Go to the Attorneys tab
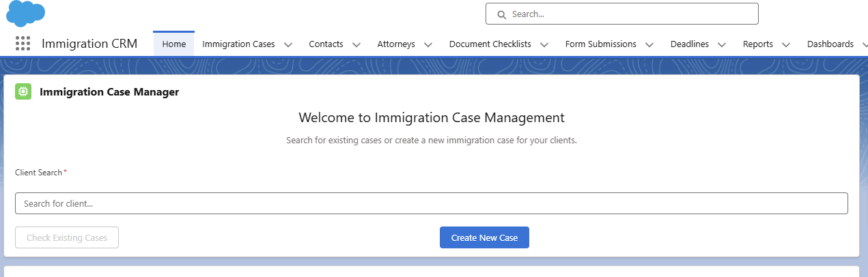The height and width of the screenshot is (277, 868). pyautogui.click(x=396, y=44)
